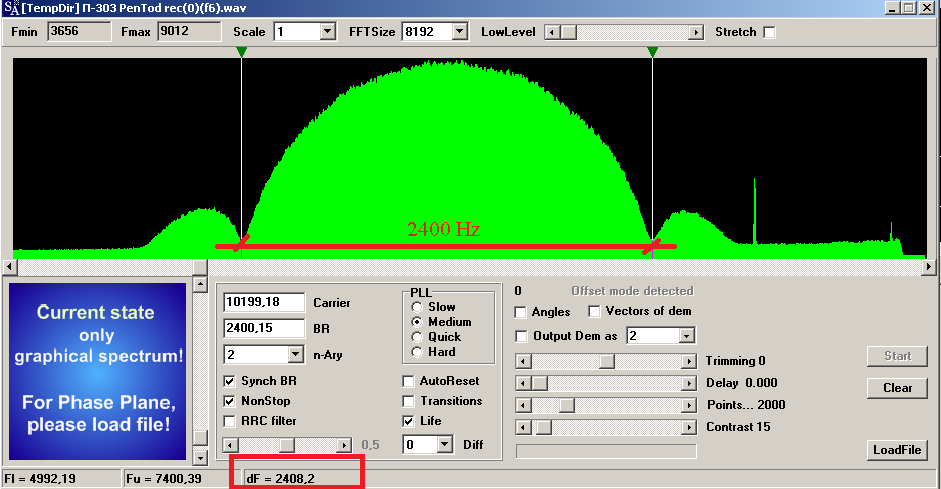
Task: Click the Fmax value field
Action: pyautogui.click(x=189, y=31)
